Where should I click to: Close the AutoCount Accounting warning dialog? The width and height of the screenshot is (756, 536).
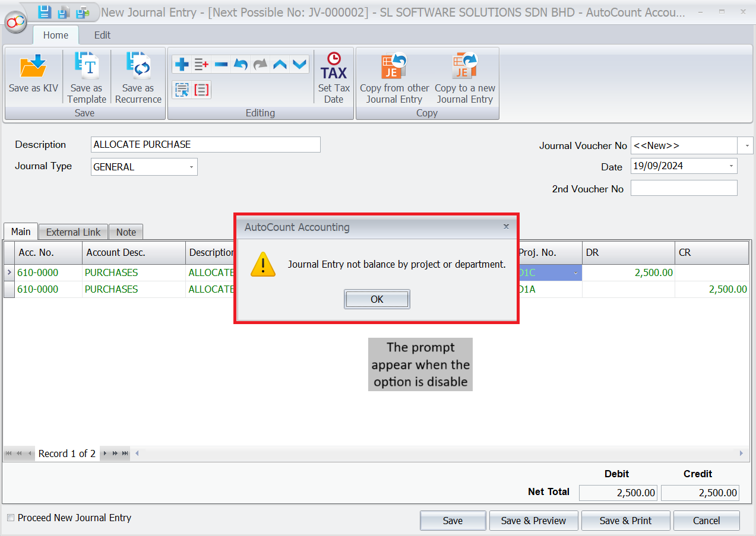tap(506, 227)
